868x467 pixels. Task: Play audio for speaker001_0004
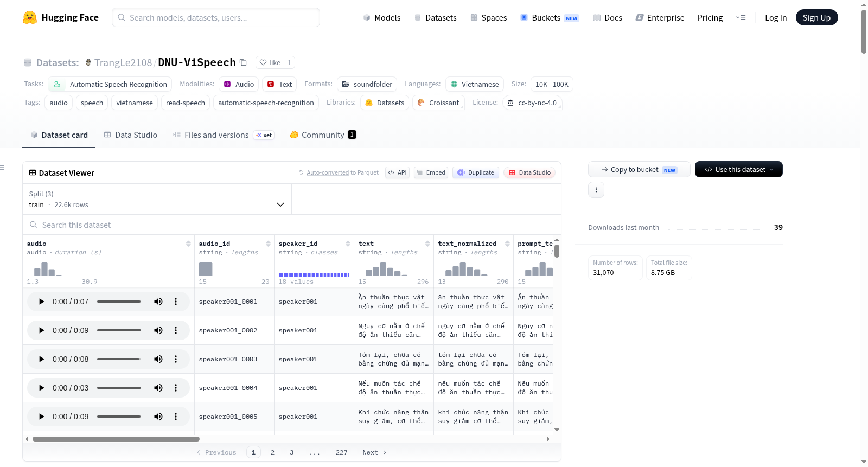(x=41, y=388)
